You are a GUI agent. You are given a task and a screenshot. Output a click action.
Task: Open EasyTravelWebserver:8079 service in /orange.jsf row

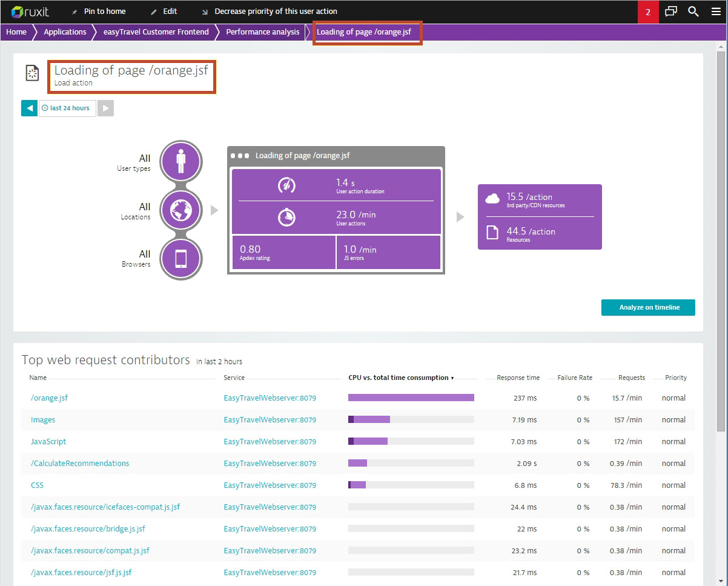[270, 398]
